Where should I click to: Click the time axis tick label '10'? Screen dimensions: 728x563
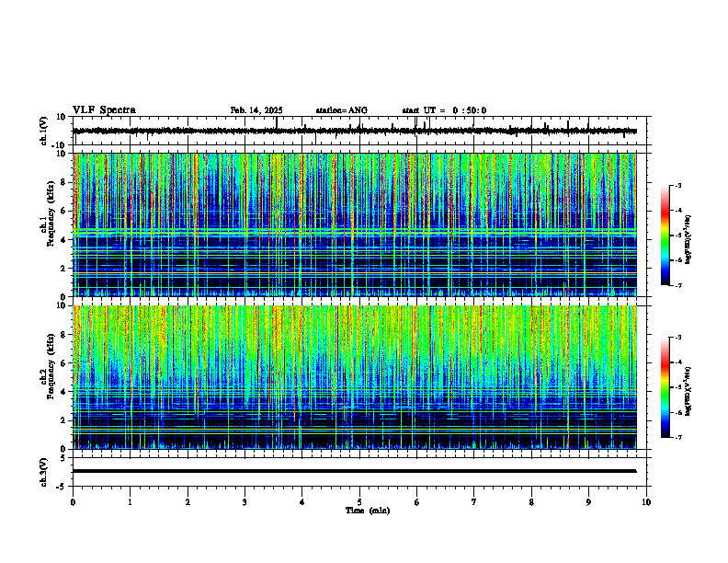point(646,502)
